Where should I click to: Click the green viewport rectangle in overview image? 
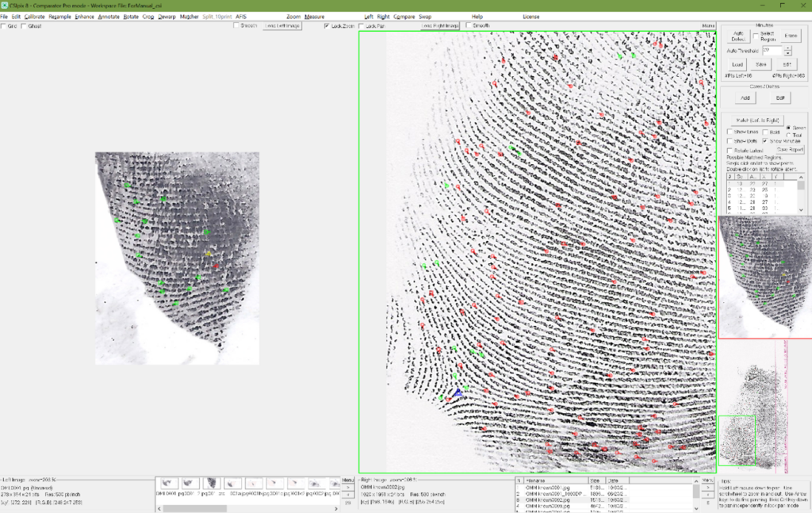point(737,440)
